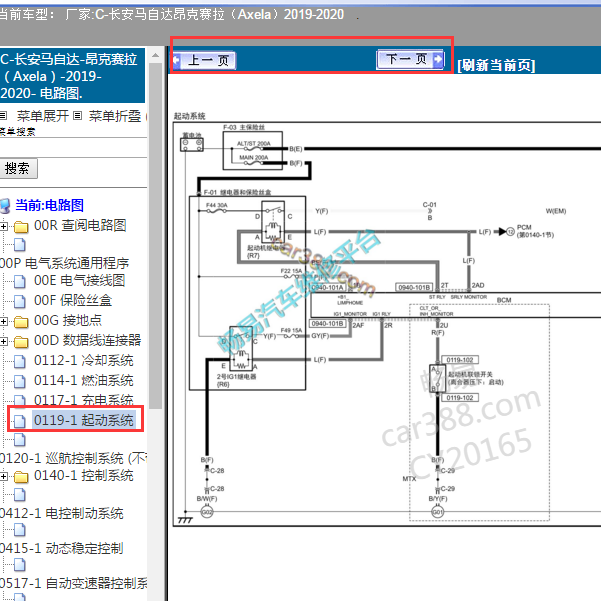The width and height of the screenshot is (601, 601).
Task: Click the page icon below 00R 查阅电路图
Action: [20, 245]
